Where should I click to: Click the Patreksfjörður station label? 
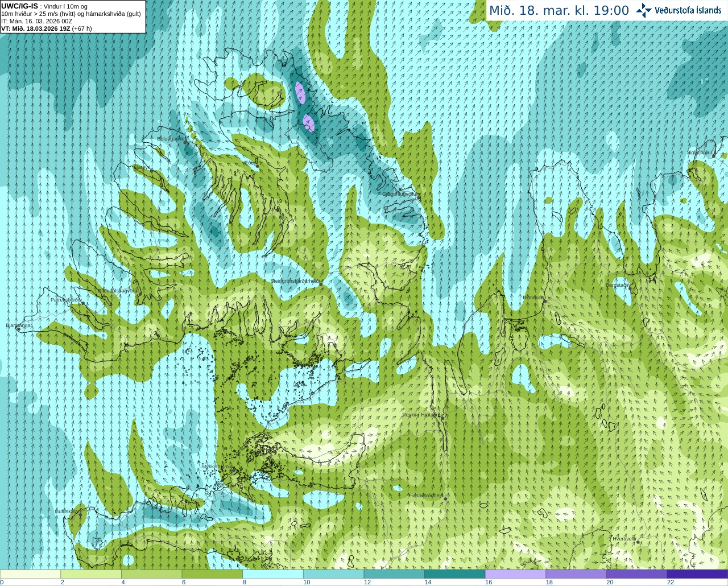pos(67,299)
